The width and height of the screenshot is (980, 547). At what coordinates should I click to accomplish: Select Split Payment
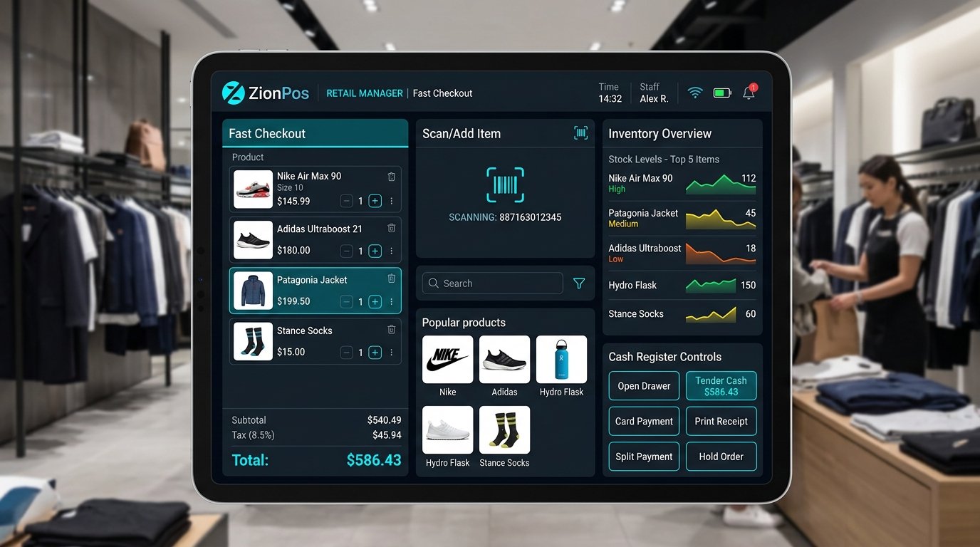(x=644, y=457)
